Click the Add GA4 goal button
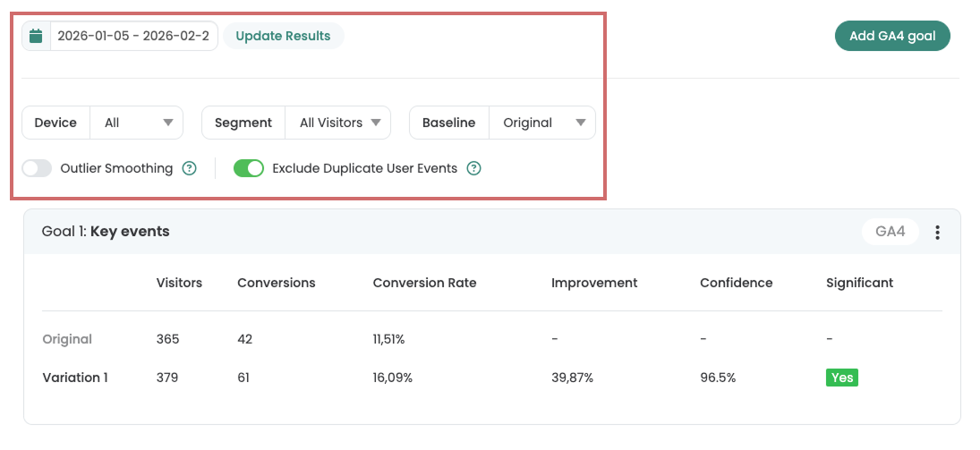The height and width of the screenshot is (450, 980). 892,37
